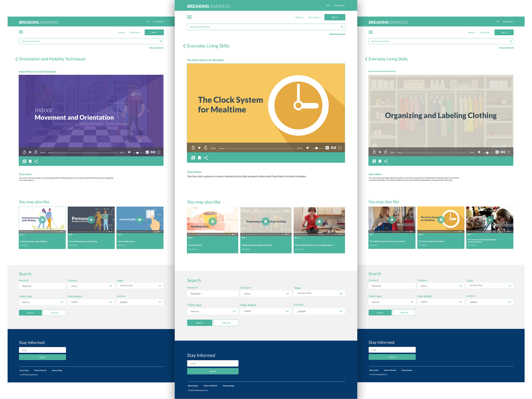Mute the Organizing and Labeling Clothing video
Viewport: 532px width, 399px height.
479,152
